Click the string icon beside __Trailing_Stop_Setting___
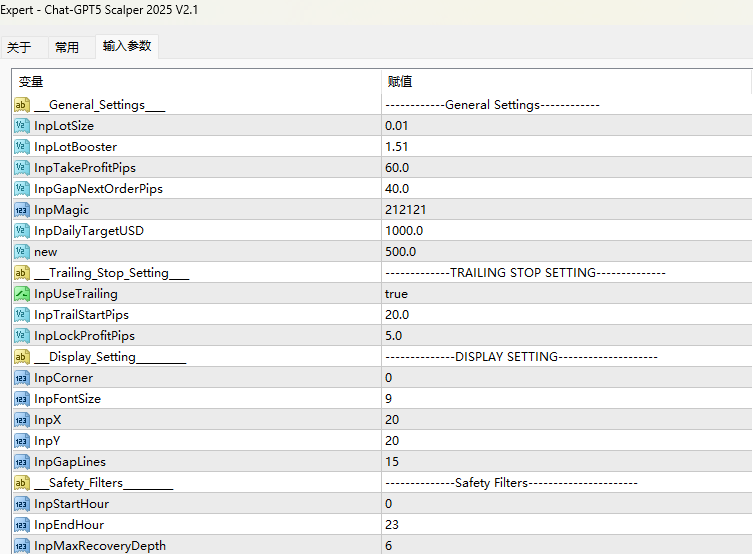Image resolution: width=753 pixels, height=554 pixels. point(22,273)
